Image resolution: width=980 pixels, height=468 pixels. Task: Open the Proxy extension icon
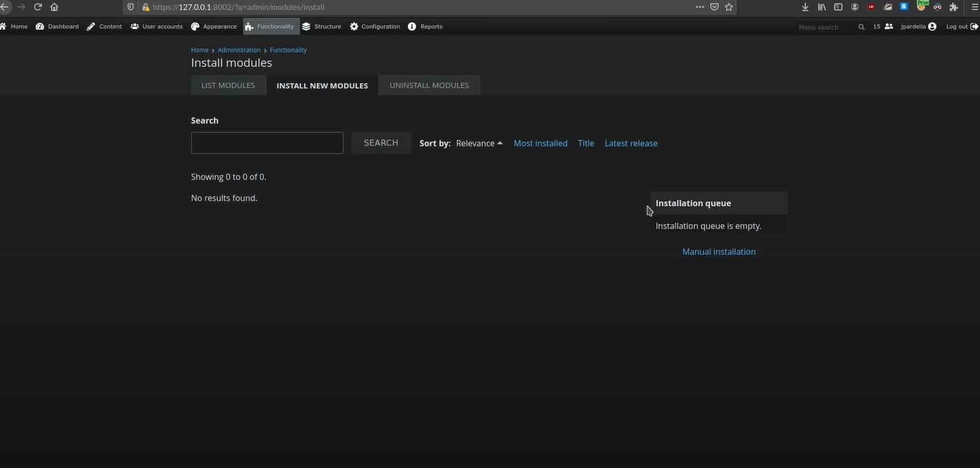coord(921,6)
